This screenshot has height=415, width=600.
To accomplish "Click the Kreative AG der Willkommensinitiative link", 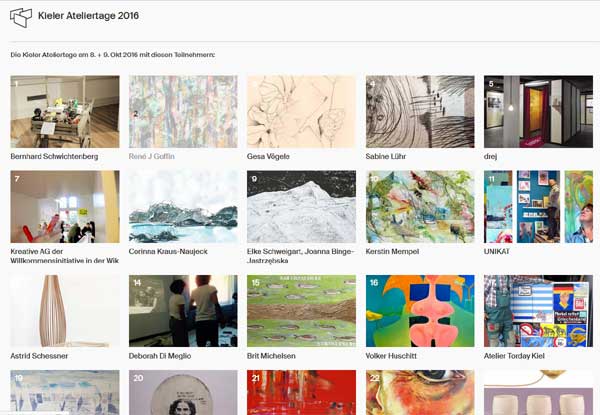I will (x=65, y=256).
